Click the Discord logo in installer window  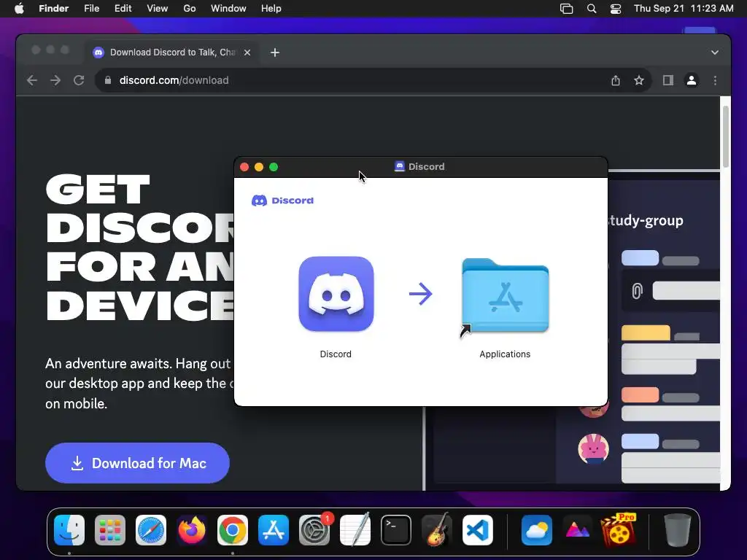[x=282, y=201]
